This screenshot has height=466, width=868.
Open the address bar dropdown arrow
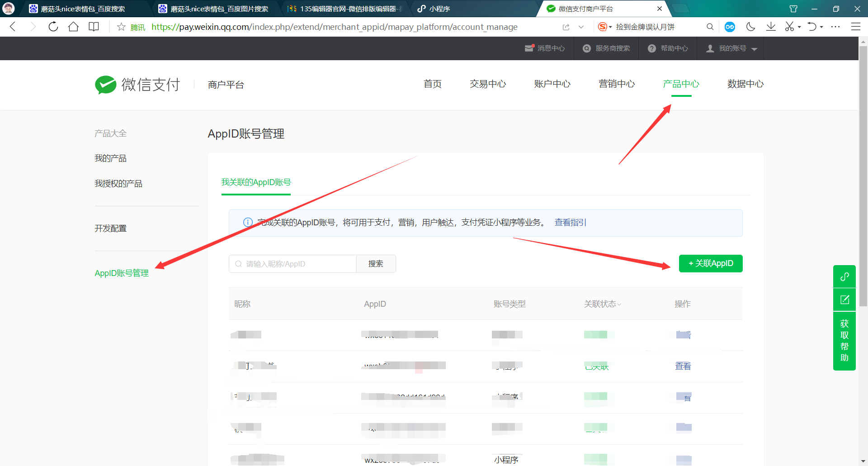pos(581,27)
